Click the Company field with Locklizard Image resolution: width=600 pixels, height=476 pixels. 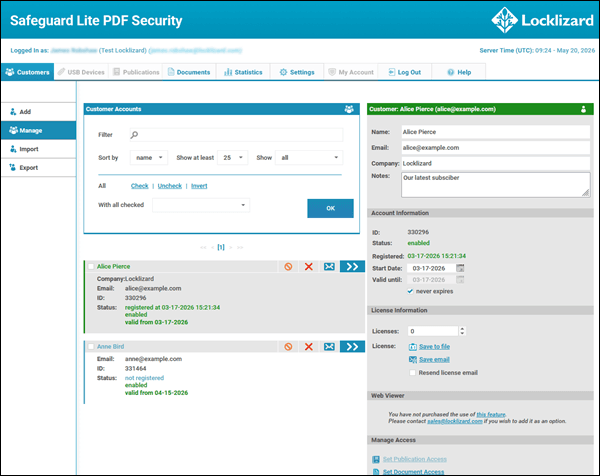click(495, 163)
